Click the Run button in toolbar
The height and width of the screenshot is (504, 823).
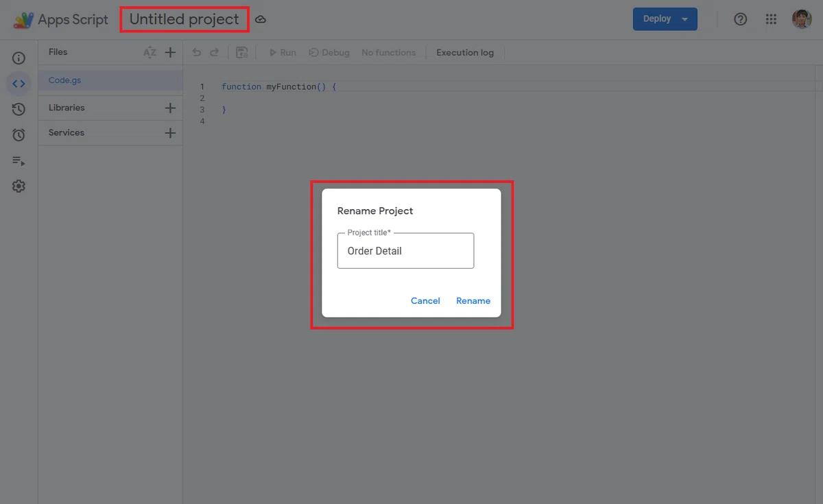tap(283, 52)
